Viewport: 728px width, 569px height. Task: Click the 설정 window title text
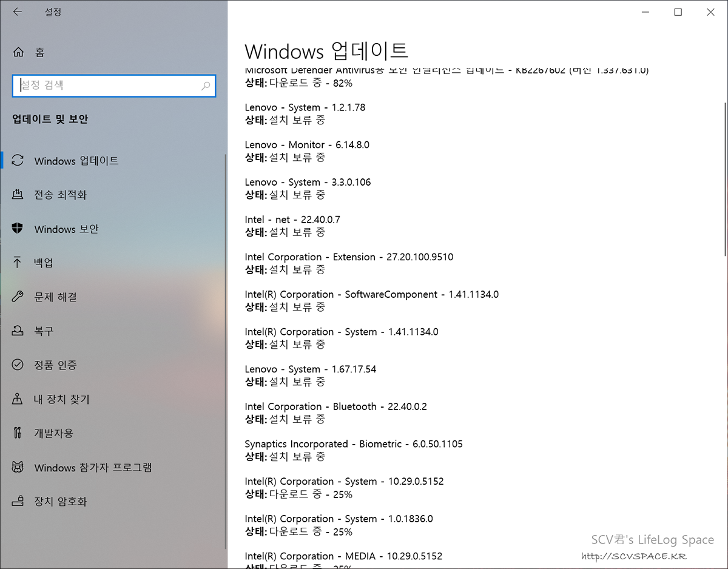point(53,12)
